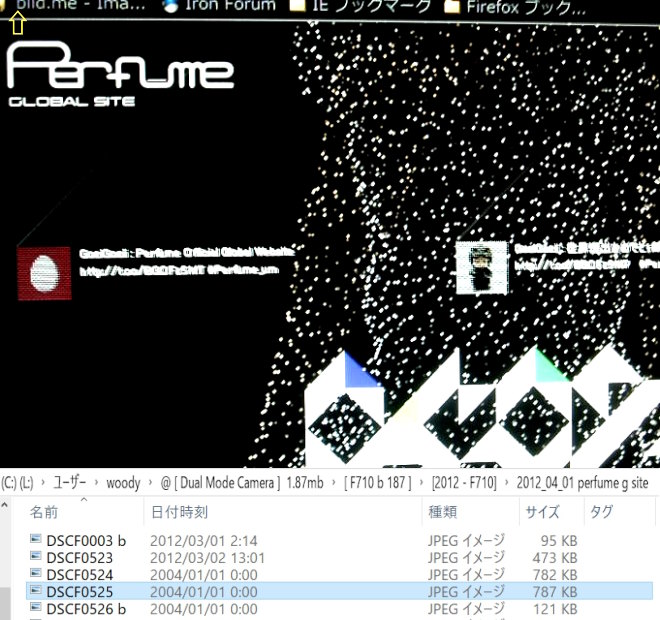Screen dimensions: 660x620
Task: Click the scroll-up arrow of the file list
Action: (5, 504)
